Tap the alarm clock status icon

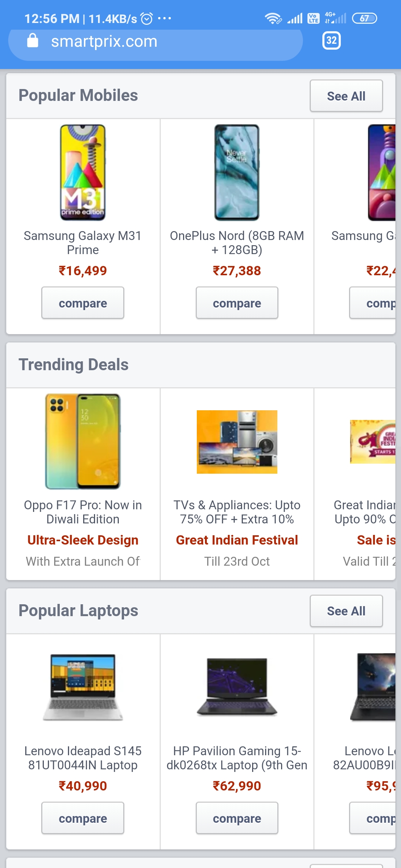(147, 19)
